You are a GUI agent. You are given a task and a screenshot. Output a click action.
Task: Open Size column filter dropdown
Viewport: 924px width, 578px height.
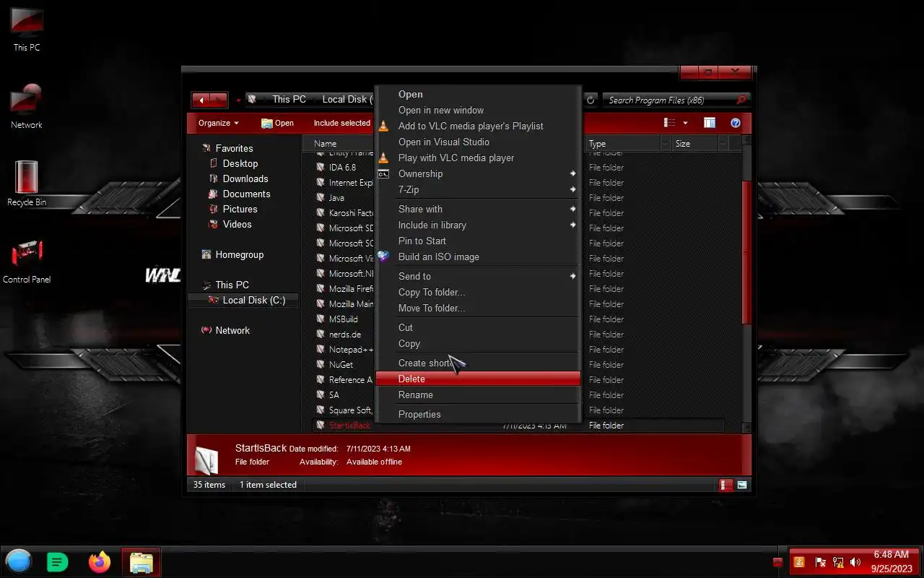pos(723,144)
